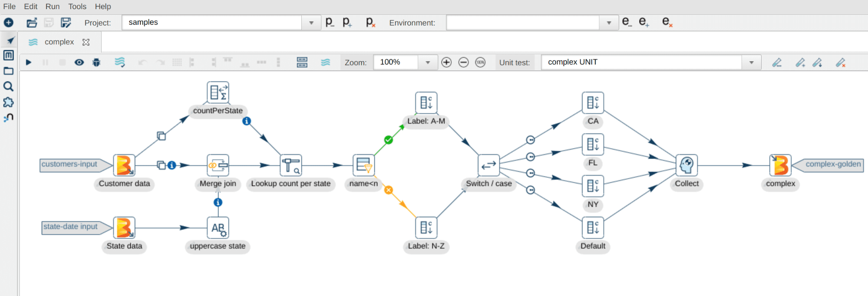This screenshot has height=296, width=868.
Task: Click the zoom in plus button
Action: pyautogui.click(x=446, y=62)
